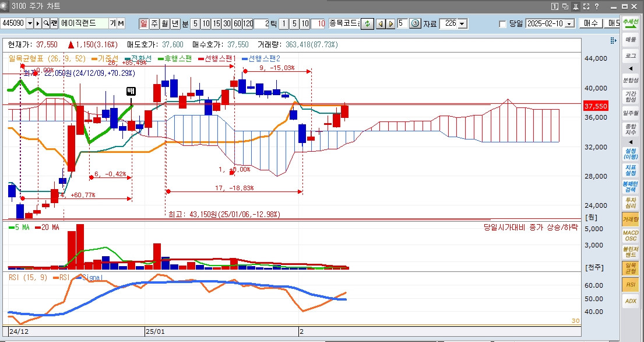This screenshot has width=644, height=342.
Task: Switch to weekly 주 chart period
Action: 154,24
